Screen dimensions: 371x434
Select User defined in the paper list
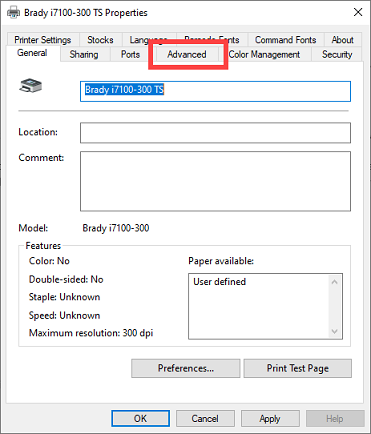[x=220, y=282]
